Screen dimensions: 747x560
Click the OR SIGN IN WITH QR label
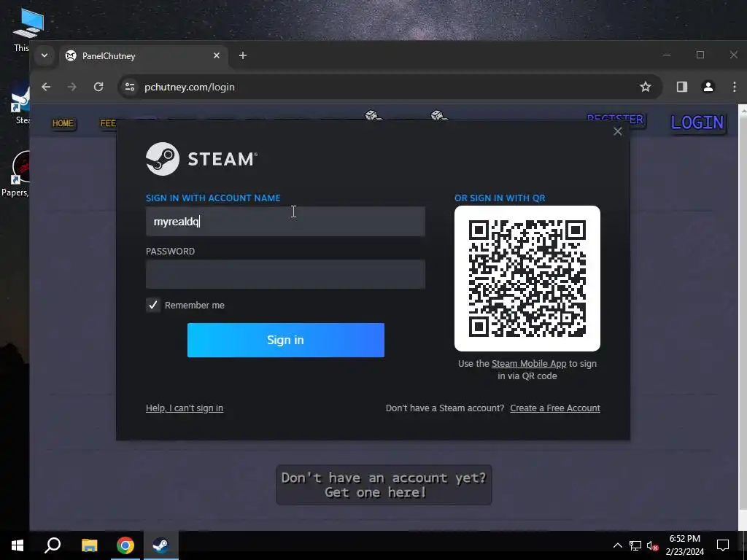[x=500, y=198]
